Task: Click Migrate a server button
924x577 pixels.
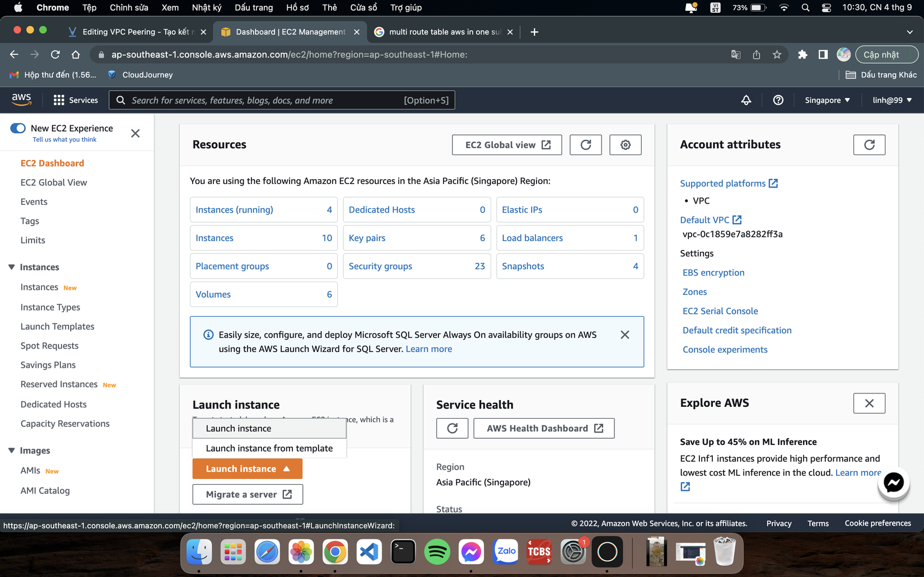Action: (x=248, y=494)
